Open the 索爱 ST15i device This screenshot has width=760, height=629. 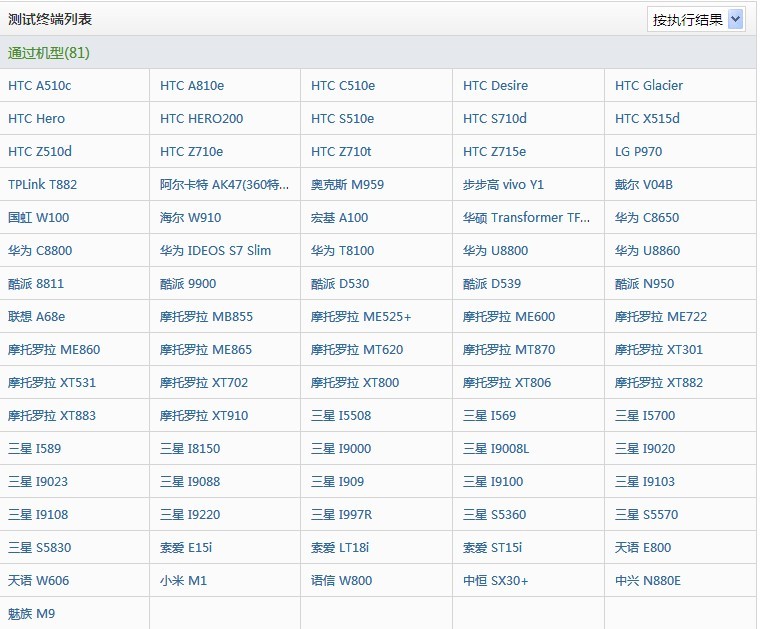(492, 547)
